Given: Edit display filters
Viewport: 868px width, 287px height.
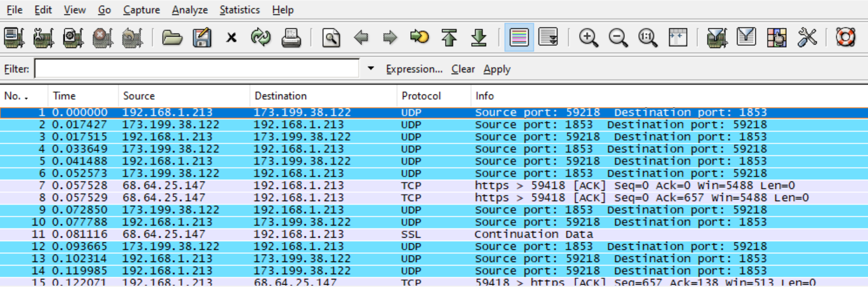Looking at the screenshot, I should (x=747, y=38).
